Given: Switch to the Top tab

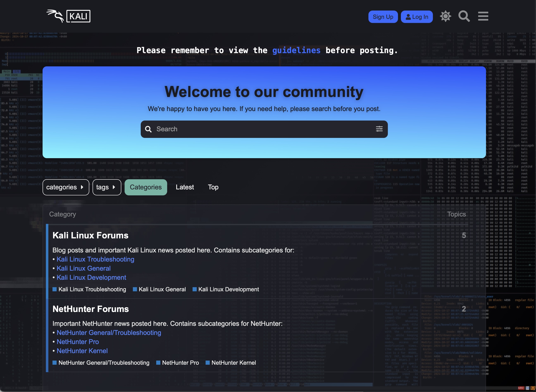Looking at the screenshot, I should (x=213, y=187).
